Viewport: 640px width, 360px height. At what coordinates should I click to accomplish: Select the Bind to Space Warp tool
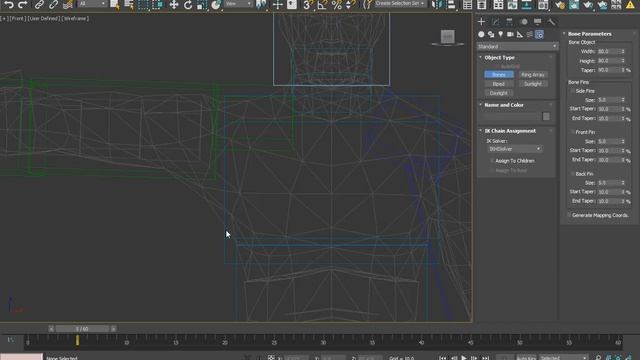click(x=68, y=4)
